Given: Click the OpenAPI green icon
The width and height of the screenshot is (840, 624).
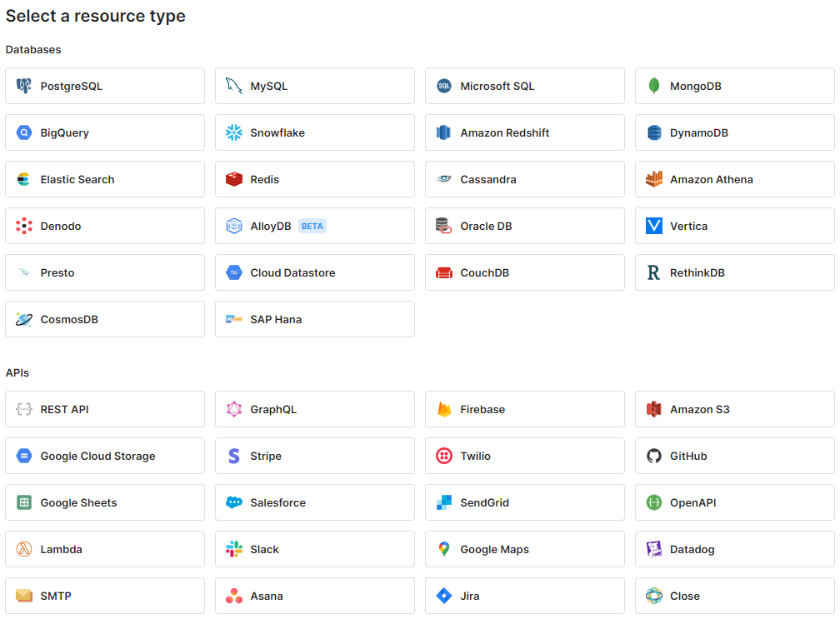Looking at the screenshot, I should point(653,502).
